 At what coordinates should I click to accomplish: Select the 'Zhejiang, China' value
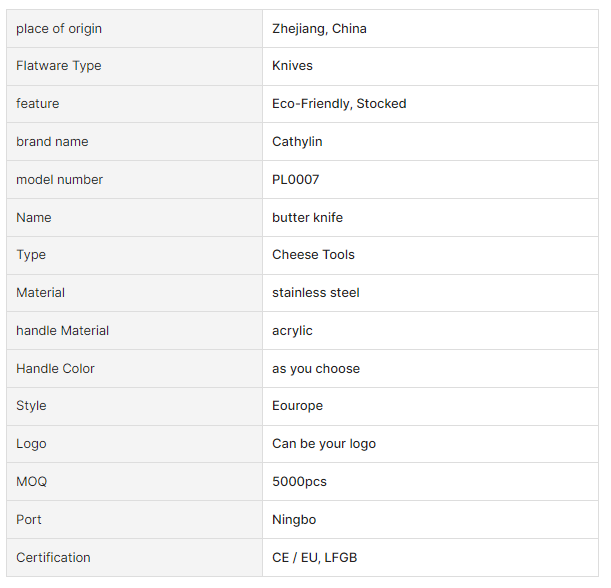click(319, 29)
